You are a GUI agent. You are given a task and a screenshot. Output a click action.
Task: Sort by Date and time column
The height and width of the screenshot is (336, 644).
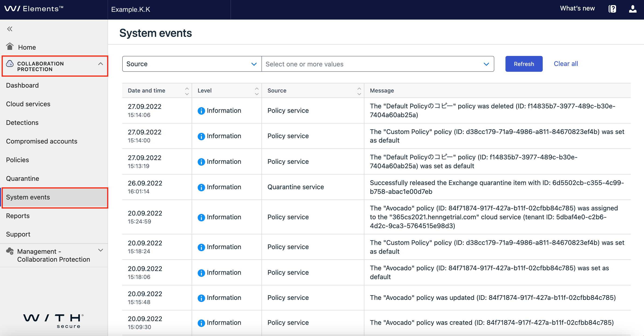click(187, 91)
